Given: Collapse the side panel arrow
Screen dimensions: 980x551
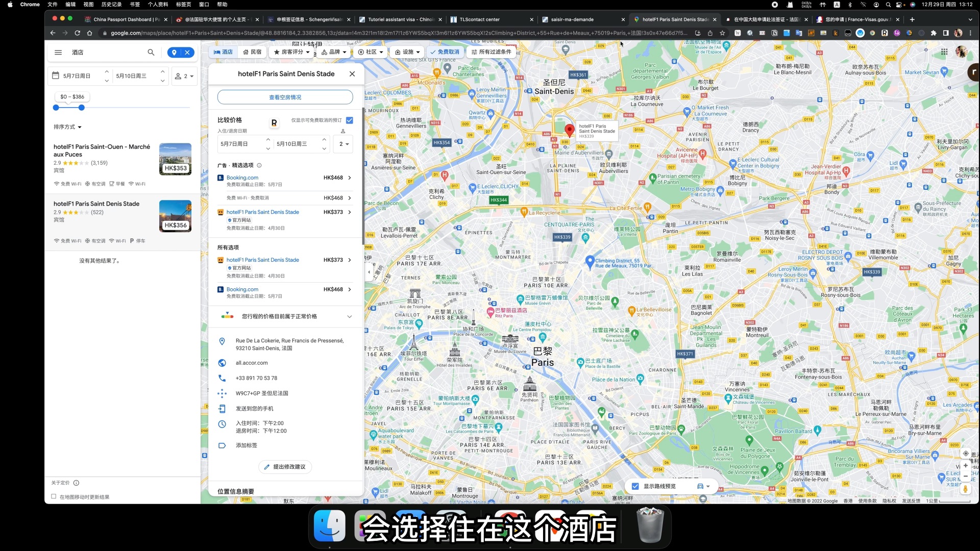Looking at the screenshot, I should [369, 272].
